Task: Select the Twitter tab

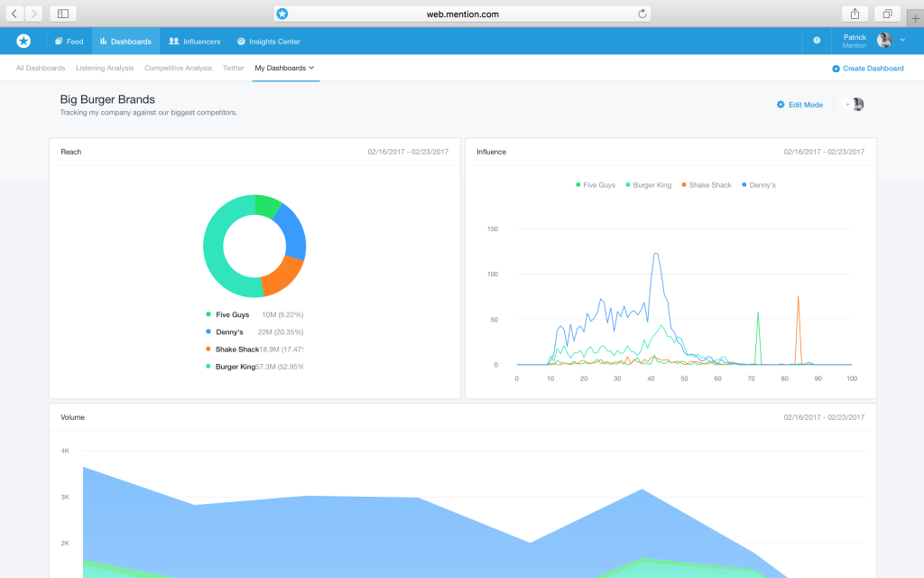Action: click(234, 68)
